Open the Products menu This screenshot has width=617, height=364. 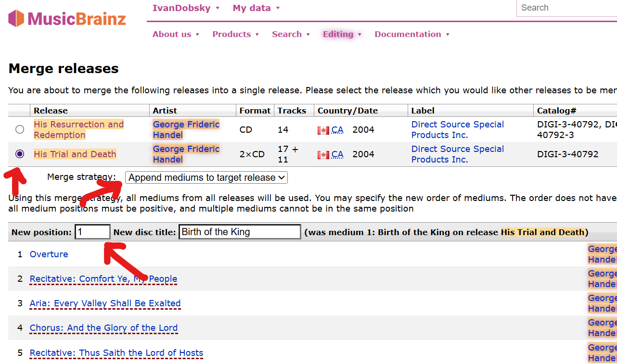pos(235,34)
